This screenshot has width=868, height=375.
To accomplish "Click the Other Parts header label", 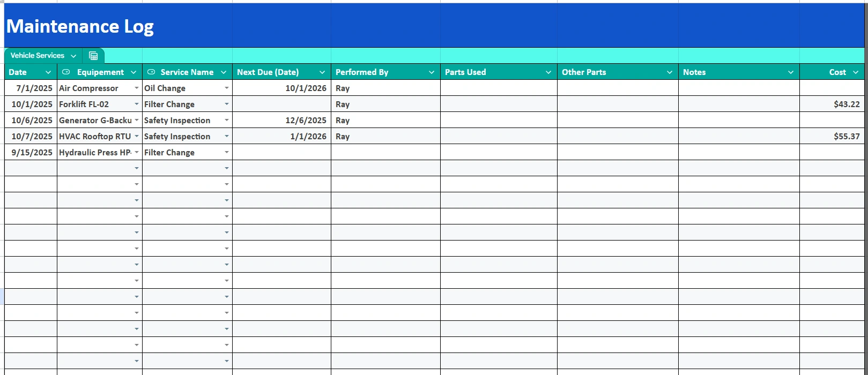I will 584,72.
